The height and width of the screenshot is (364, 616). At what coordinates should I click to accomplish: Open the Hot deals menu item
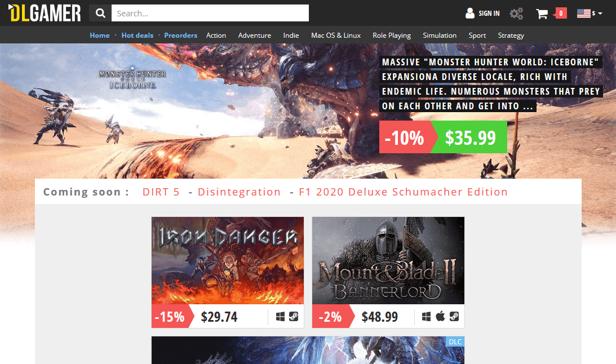pyautogui.click(x=137, y=35)
